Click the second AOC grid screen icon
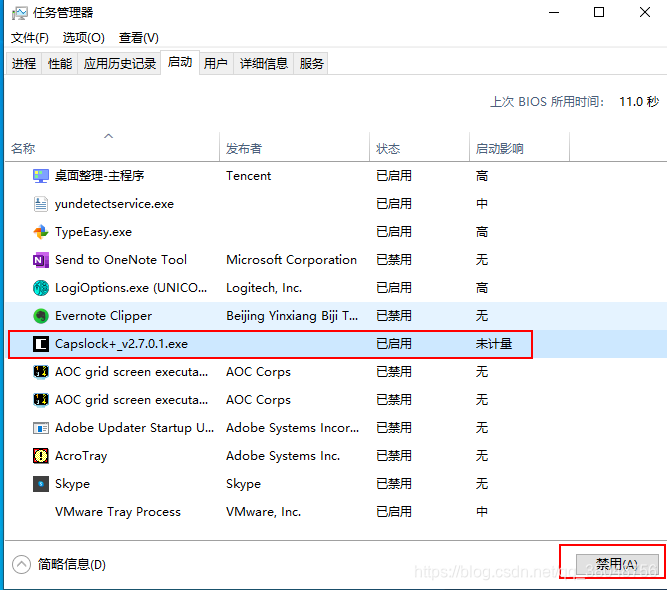The height and width of the screenshot is (590, 667). pos(41,400)
